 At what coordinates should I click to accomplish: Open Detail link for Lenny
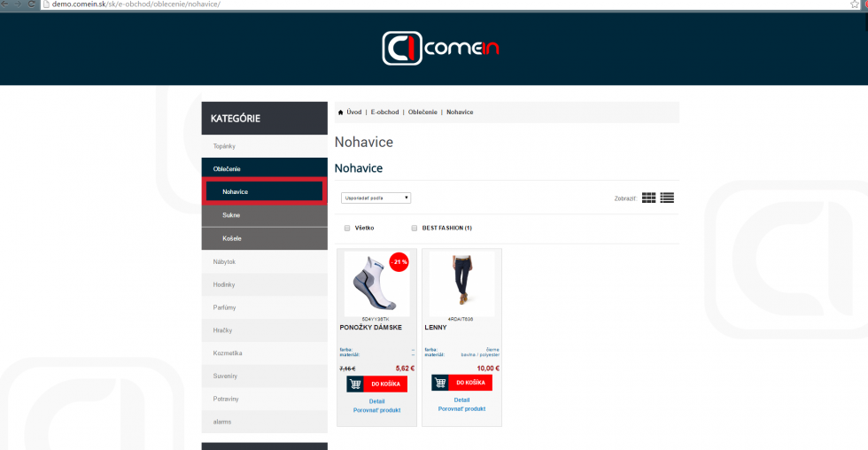(461, 400)
